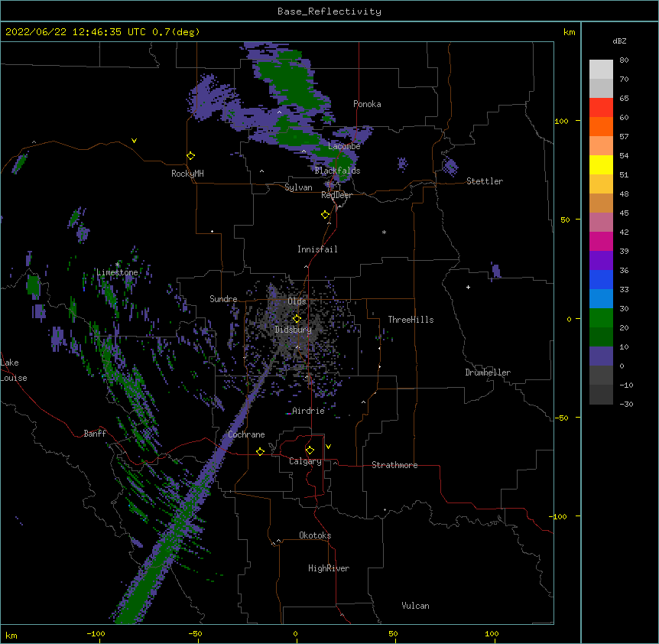Click the yellow radar marker near Didsbury
Image resolution: width=659 pixels, height=644 pixels.
pos(297,318)
